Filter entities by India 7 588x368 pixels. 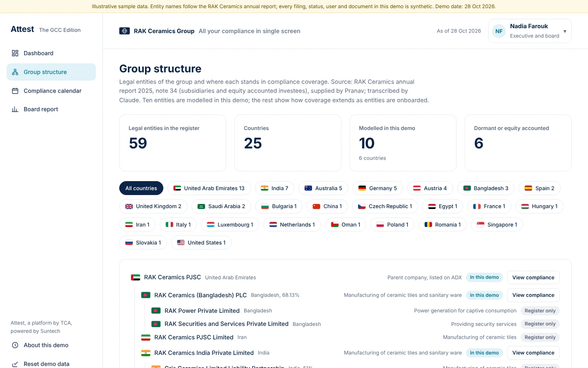pos(274,188)
